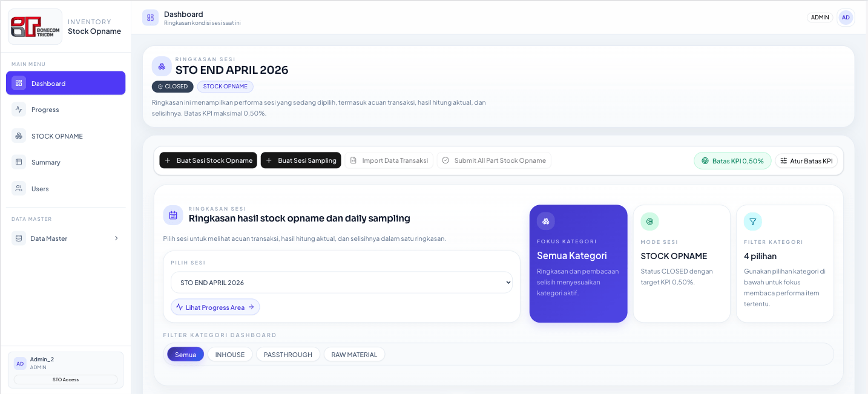This screenshot has height=394, width=868.
Task: Click the check-circle icon on Submit All Part
Action: click(446, 160)
